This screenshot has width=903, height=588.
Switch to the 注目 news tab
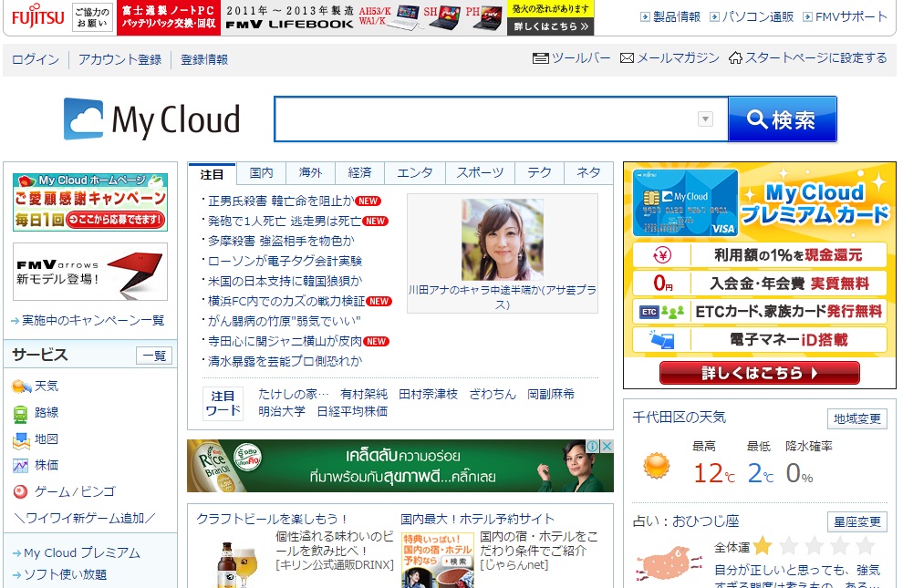tap(212, 174)
